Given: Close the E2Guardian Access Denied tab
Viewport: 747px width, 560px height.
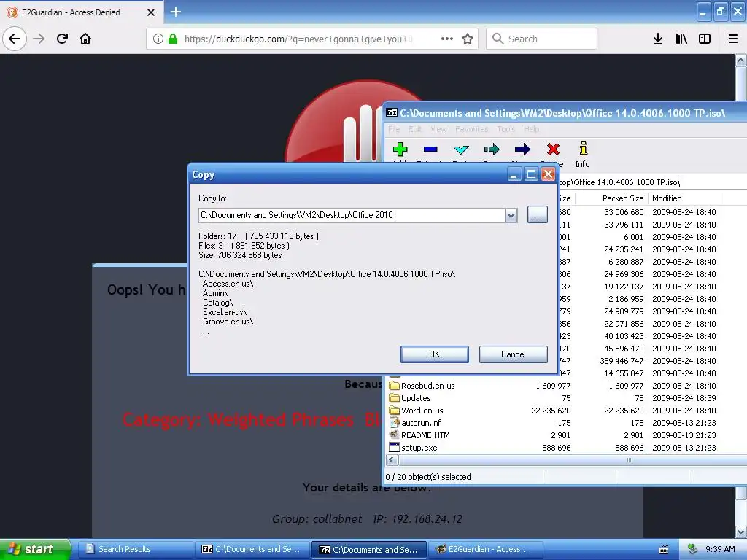Looking at the screenshot, I should (x=150, y=12).
